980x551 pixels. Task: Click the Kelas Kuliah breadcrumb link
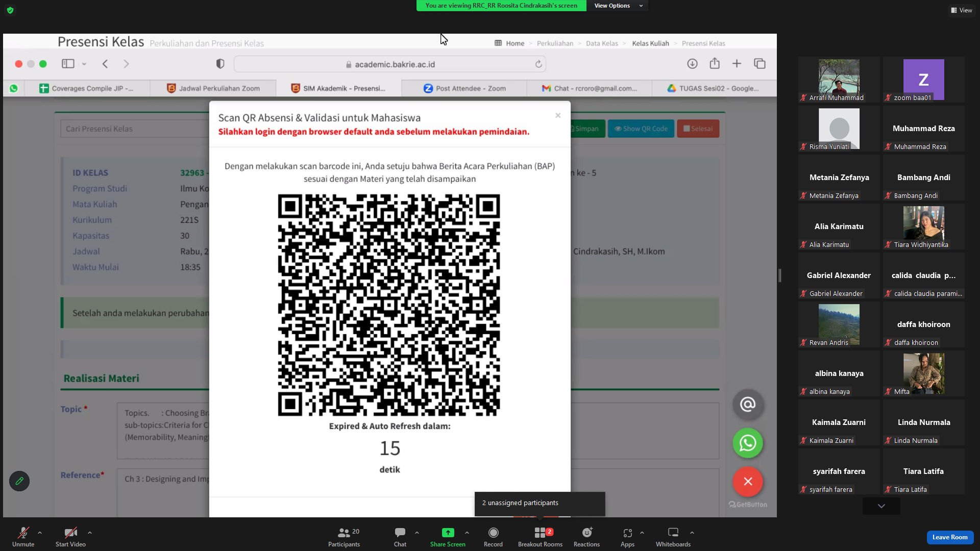[x=650, y=43]
